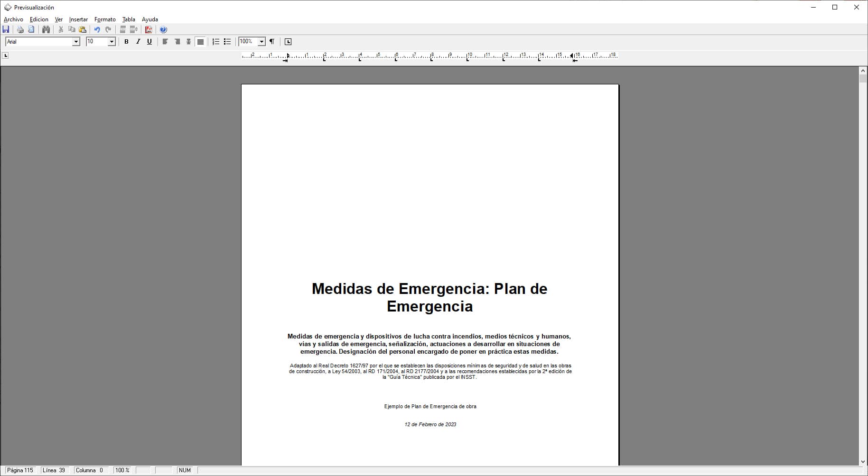
Task: Justify text alignment
Action: (x=200, y=42)
